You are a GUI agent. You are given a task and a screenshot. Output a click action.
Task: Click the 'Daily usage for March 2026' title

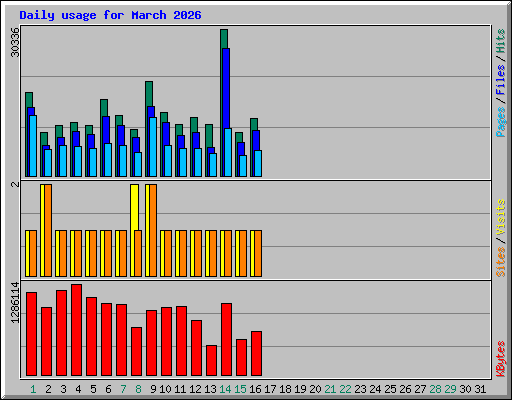(x=110, y=15)
